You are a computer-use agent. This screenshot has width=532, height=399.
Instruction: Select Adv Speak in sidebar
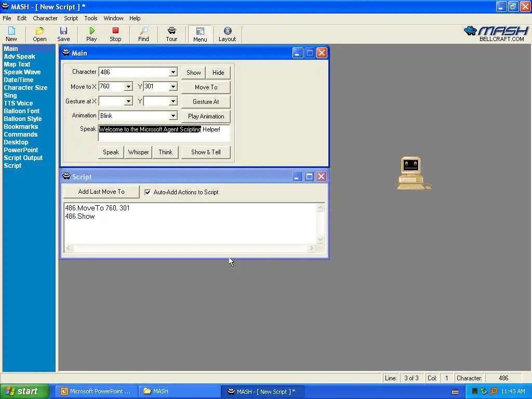point(19,57)
